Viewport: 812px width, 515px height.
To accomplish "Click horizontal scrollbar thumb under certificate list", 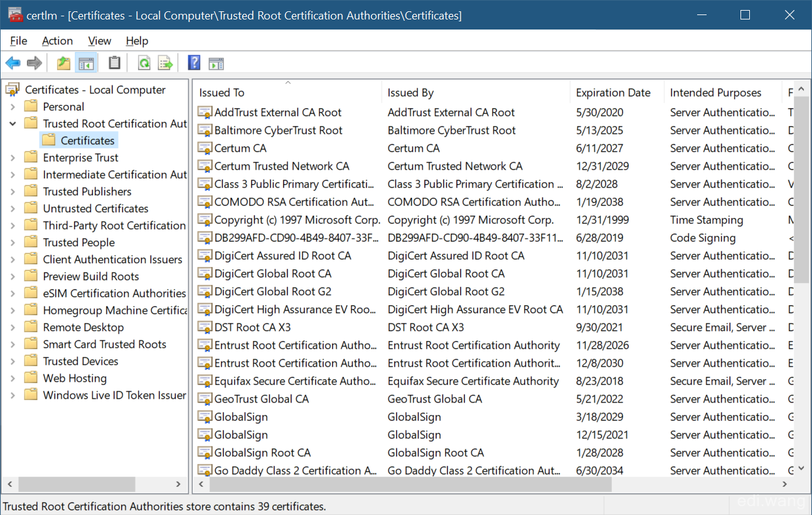I will pos(410,484).
